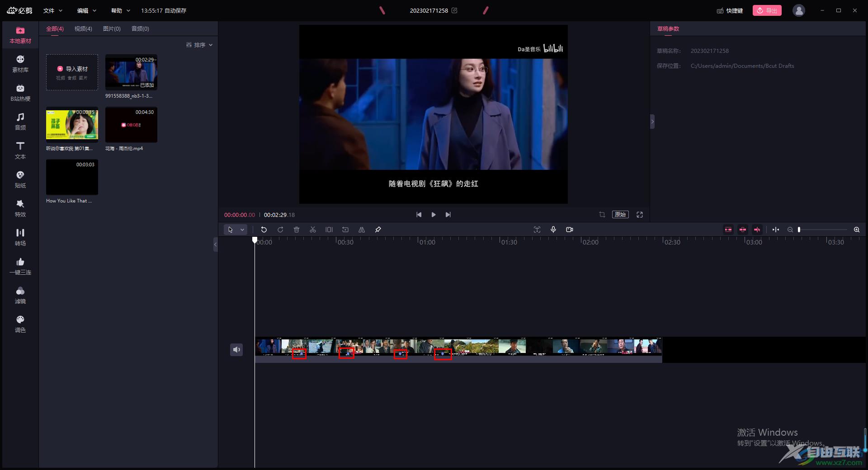Screen dimensions: 868x470
Task: Collapse the left media panel handle
Action: [215, 244]
